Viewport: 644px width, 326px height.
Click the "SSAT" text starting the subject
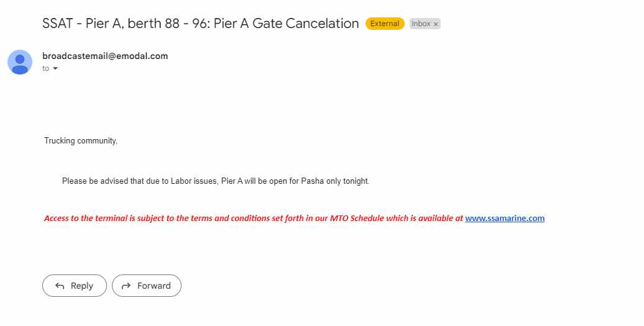pos(57,24)
